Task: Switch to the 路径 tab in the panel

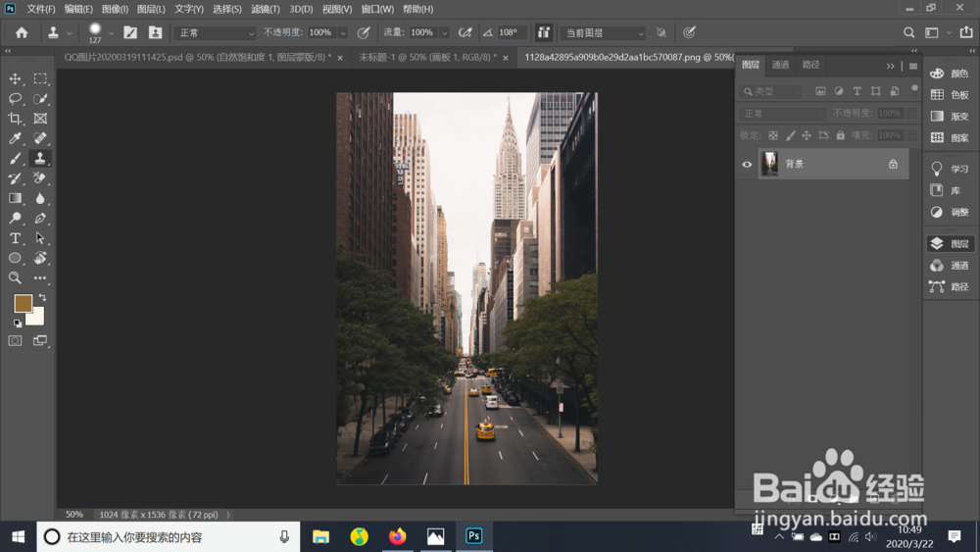Action: click(810, 65)
